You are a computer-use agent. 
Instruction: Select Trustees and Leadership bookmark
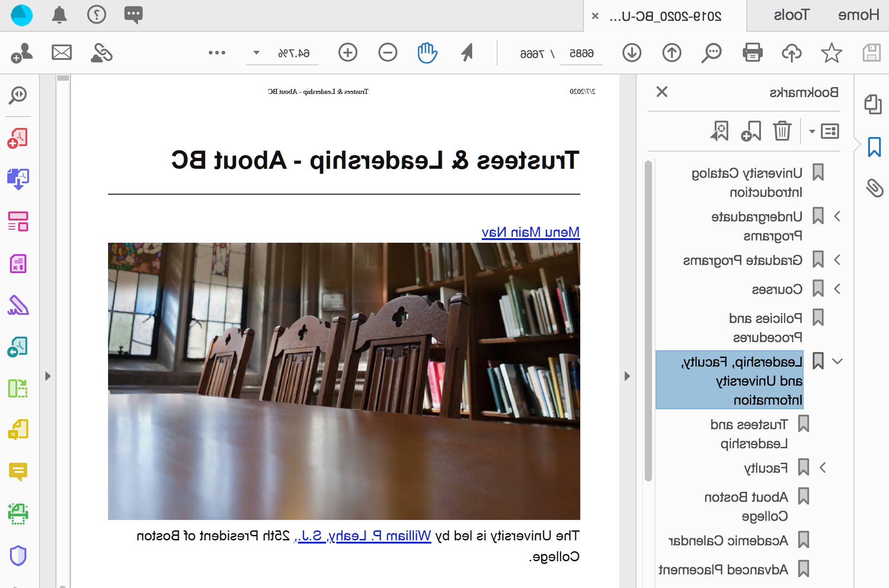click(x=749, y=434)
